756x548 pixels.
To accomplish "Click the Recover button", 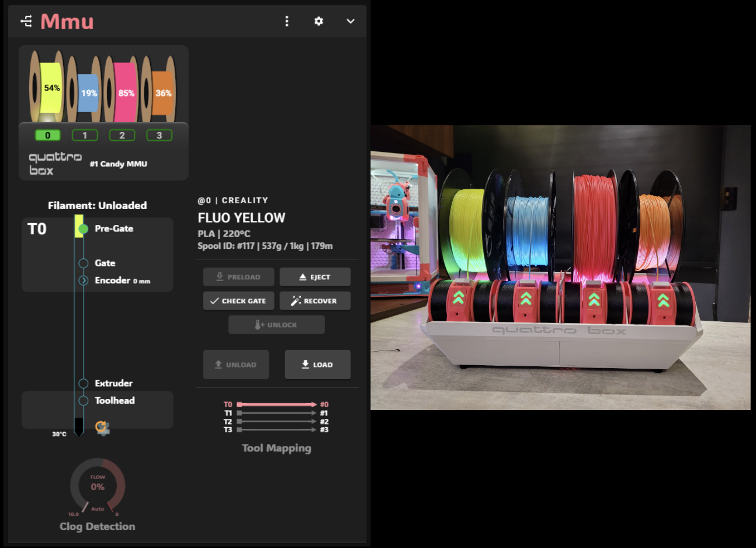I will (x=315, y=301).
